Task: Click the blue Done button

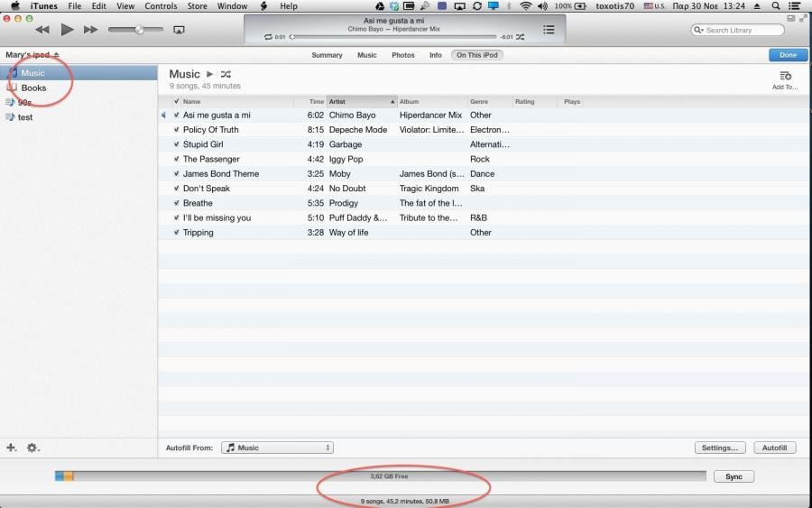Action: (x=788, y=55)
